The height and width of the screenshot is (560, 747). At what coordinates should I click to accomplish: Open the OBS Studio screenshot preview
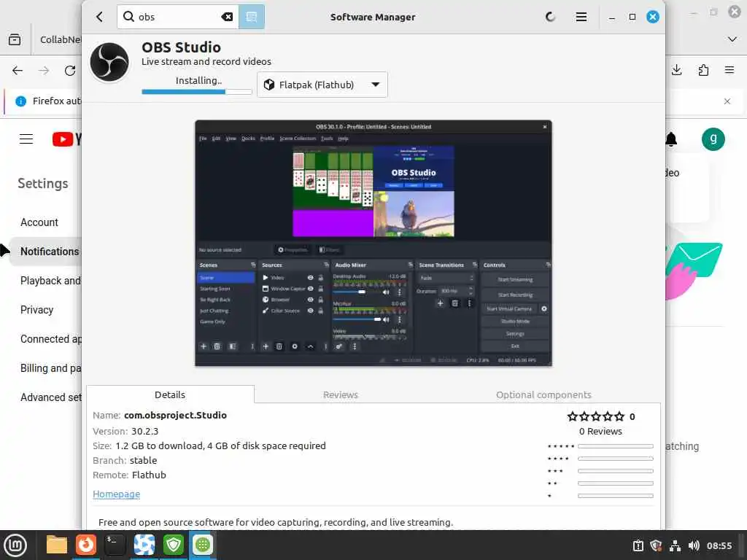point(373,244)
